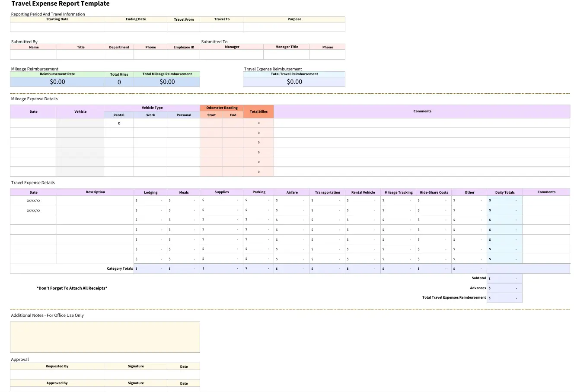
Task: Click the x mark in the Rental column
Action: [119, 123]
